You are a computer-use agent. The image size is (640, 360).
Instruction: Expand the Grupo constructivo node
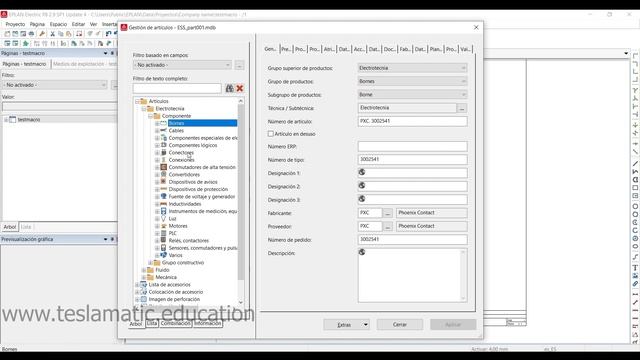click(x=150, y=262)
